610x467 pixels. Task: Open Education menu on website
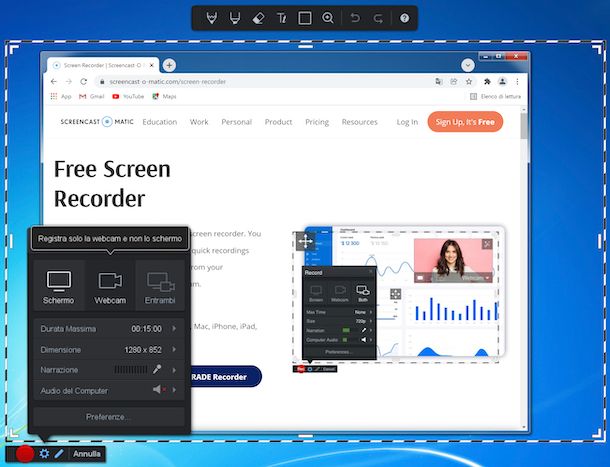(x=160, y=122)
